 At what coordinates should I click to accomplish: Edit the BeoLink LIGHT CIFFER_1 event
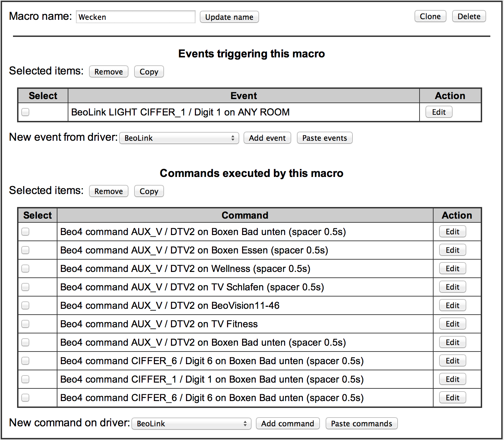[x=439, y=112]
